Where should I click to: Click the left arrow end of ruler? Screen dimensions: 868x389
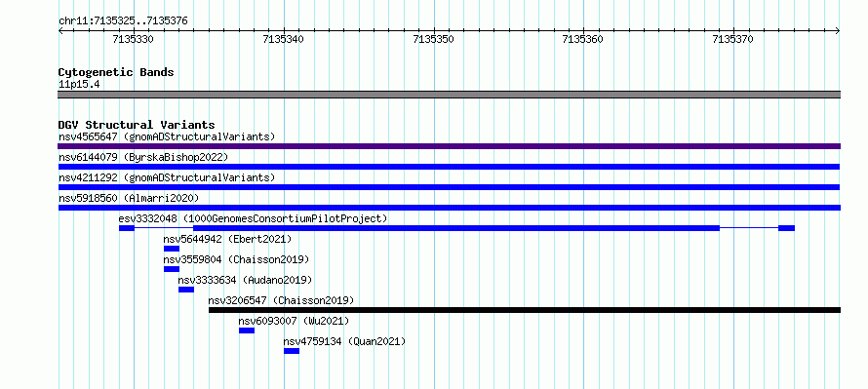pyautogui.click(x=60, y=31)
